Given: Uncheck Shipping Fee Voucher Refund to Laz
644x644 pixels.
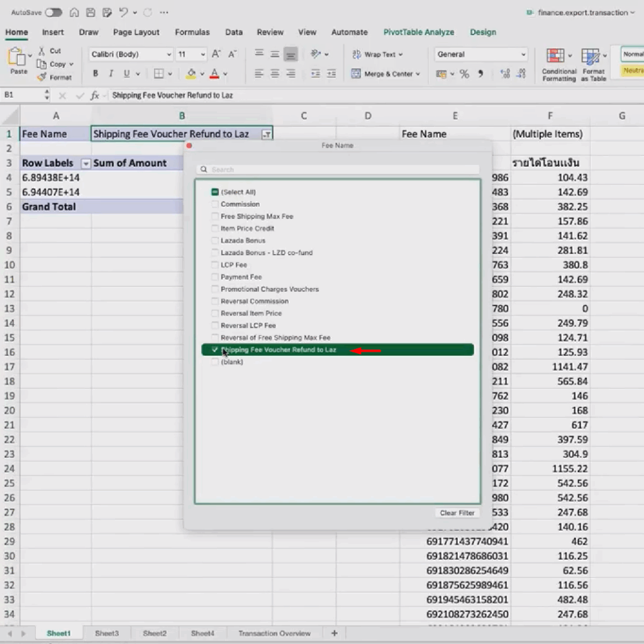Looking at the screenshot, I should [x=216, y=350].
